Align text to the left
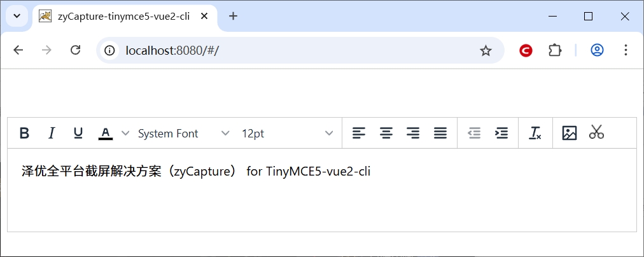644x257 pixels. click(359, 133)
